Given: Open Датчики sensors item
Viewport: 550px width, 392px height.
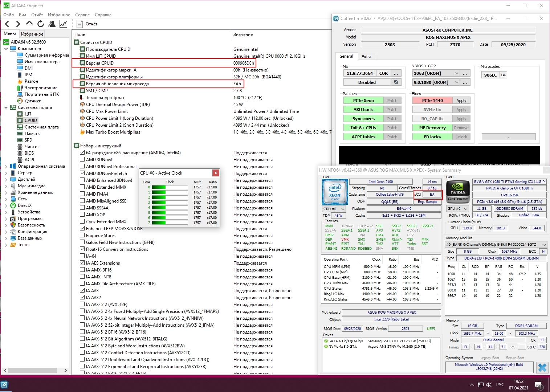Looking at the screenshot, I should click(33, 101).
